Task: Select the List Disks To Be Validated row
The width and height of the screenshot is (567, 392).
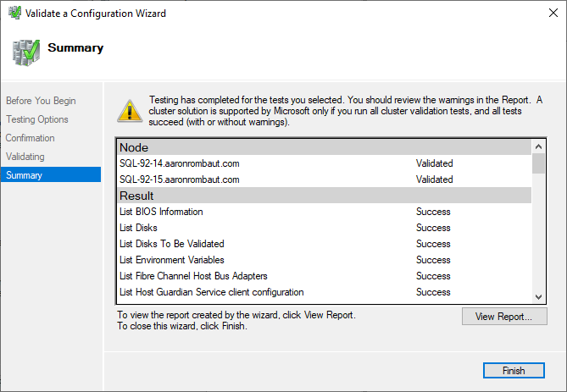Action: point(173,244)
